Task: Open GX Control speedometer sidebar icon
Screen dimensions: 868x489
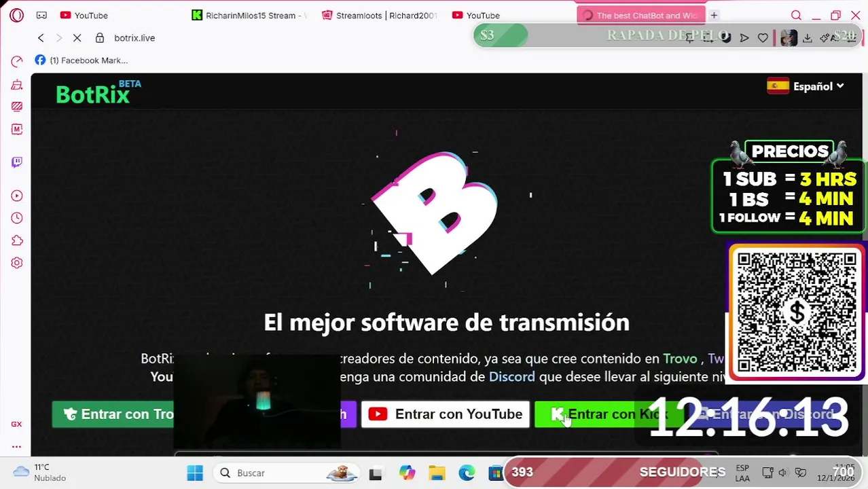Action: click(x=17, y=62)
